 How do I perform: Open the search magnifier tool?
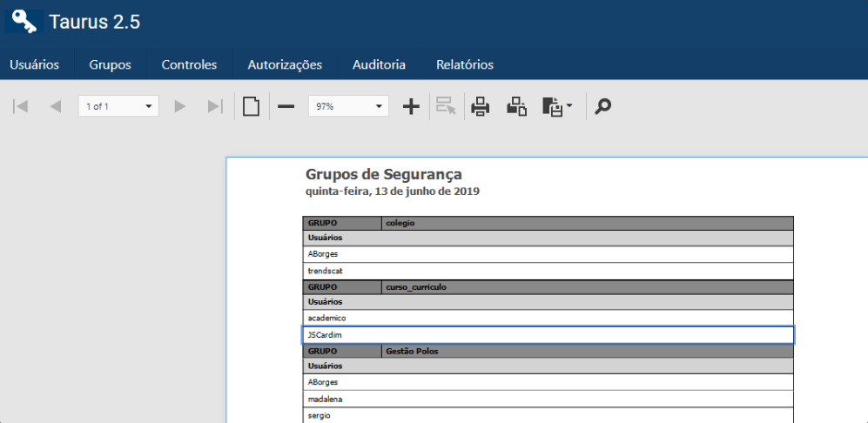602,106
